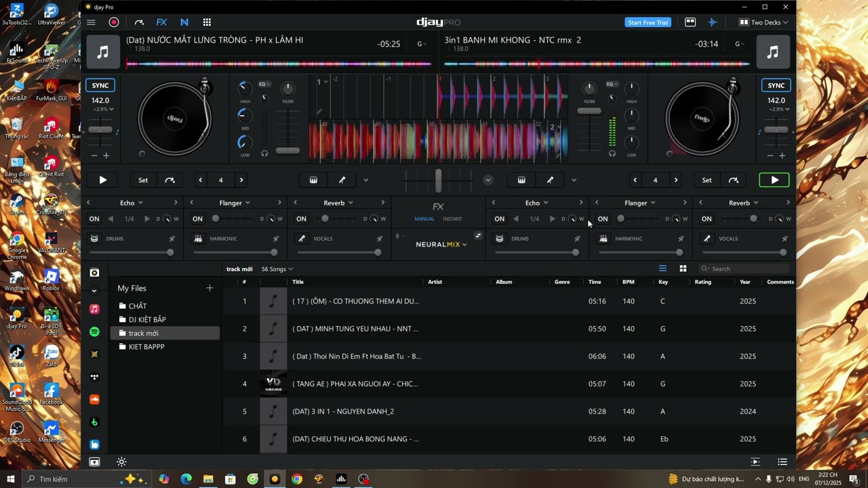
Task: Open the FX panel from top toolbar
Action: tap(161, 22)
